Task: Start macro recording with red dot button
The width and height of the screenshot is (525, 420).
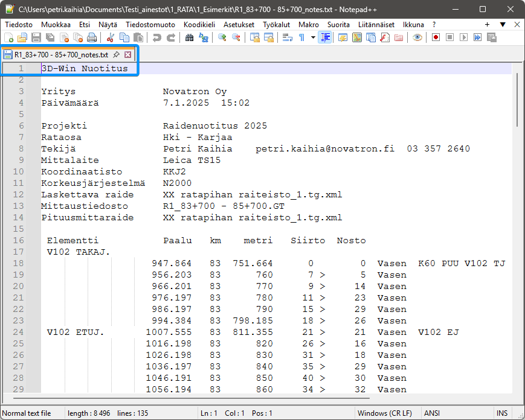Action: 436,37
